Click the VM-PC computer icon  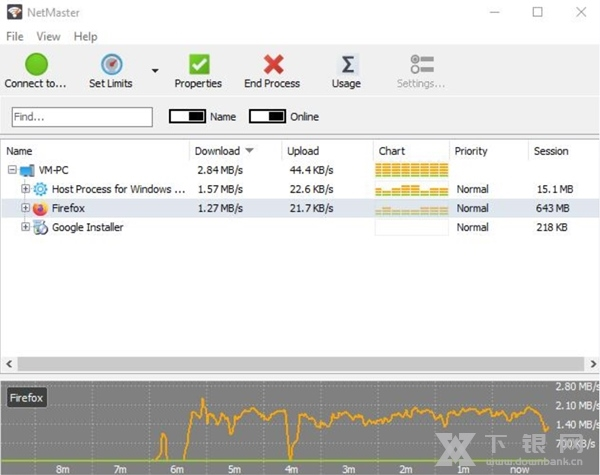[27, 170]
